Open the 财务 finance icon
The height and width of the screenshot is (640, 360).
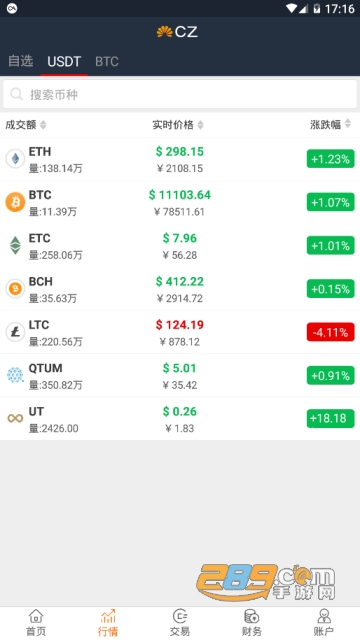[251, 616]
